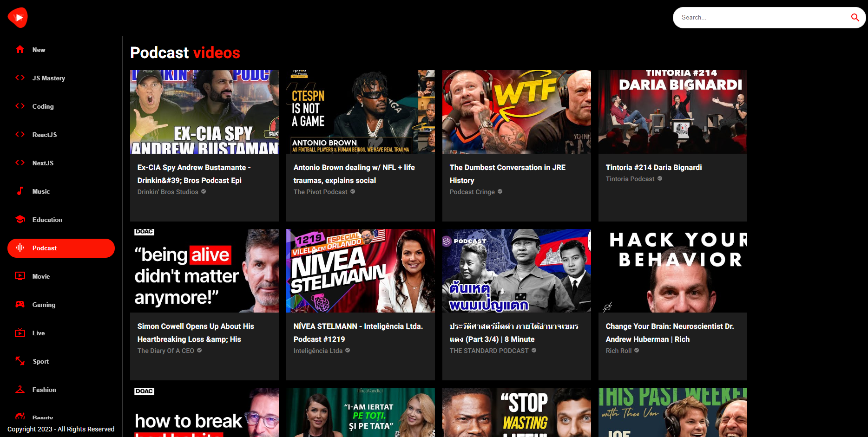
Task: Open Ex-CIA Spy Andrew Bustamante video title
Action: 194,174
